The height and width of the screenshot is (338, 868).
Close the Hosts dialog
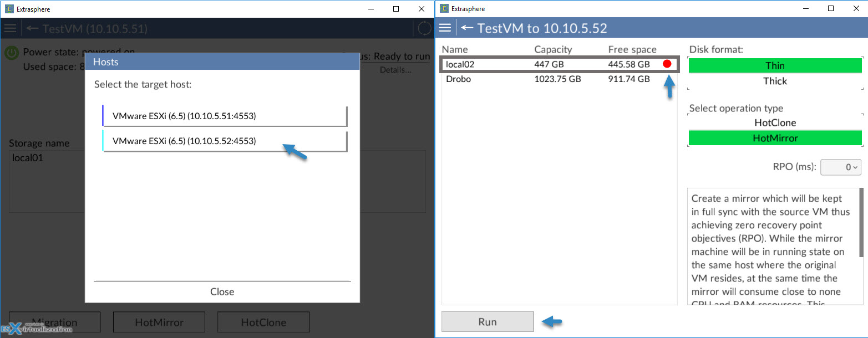pyautogui.click(x=222, y=291)
